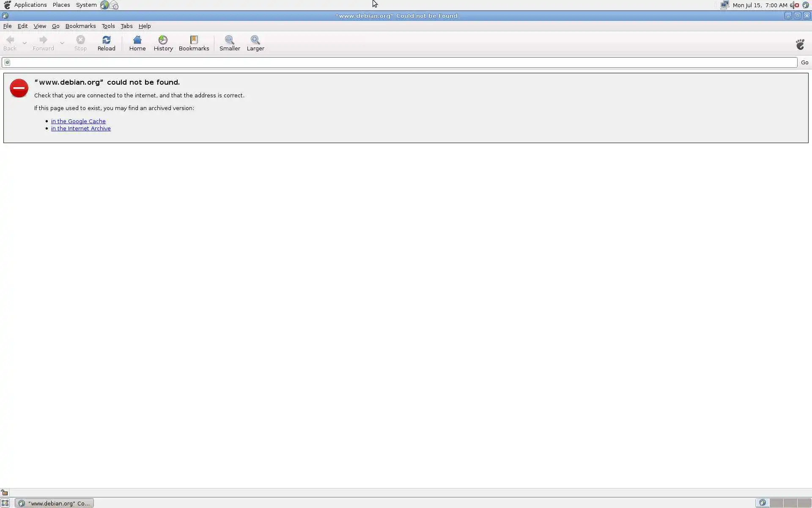Click the Reload toolbar icon
The height and width of the screenshot is (508, 812).
point(106,43)
